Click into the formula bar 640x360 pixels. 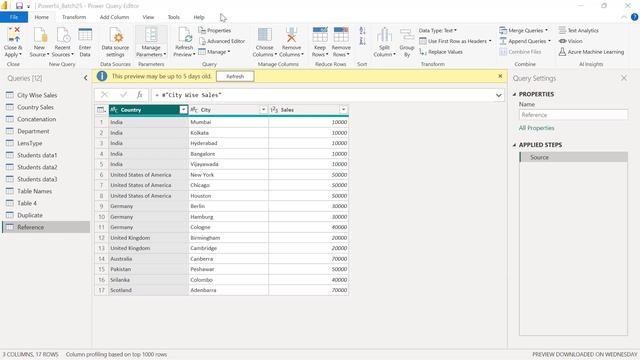coord(322,95)
